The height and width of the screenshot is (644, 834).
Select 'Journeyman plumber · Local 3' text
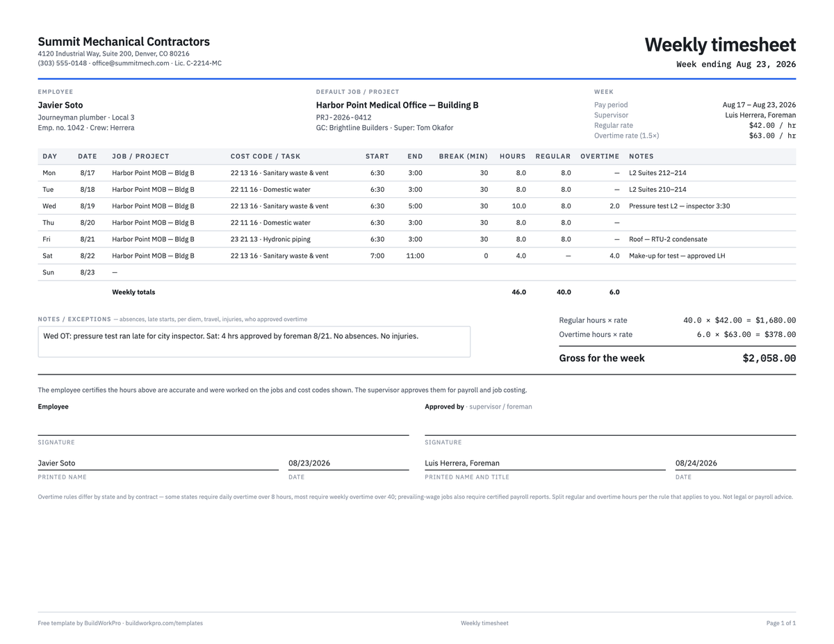[86, 117]
